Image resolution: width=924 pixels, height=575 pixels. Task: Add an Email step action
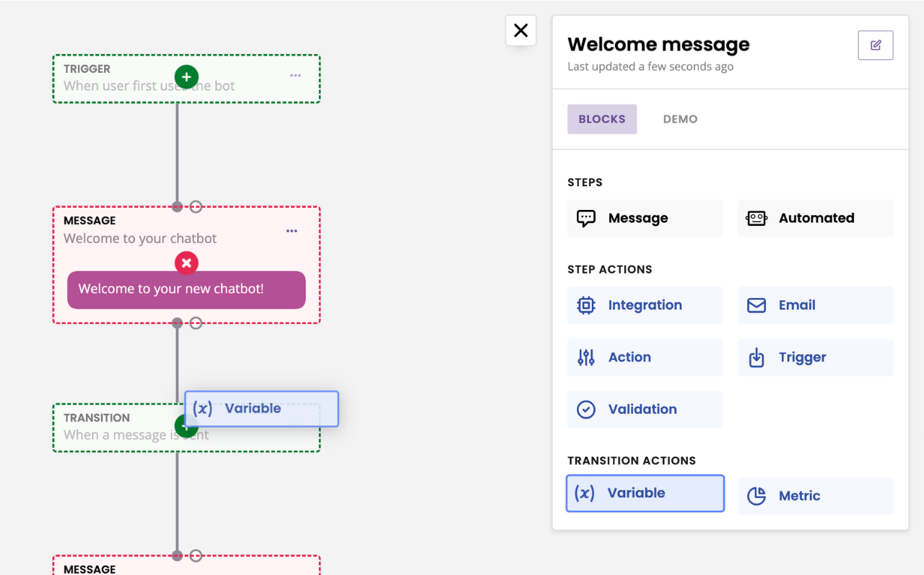click(815, 305)
